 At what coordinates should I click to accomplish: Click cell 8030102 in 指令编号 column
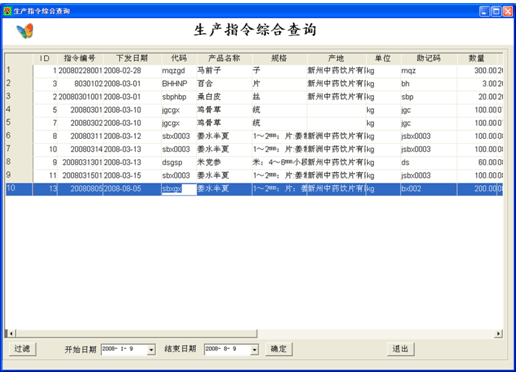(80, 84)
